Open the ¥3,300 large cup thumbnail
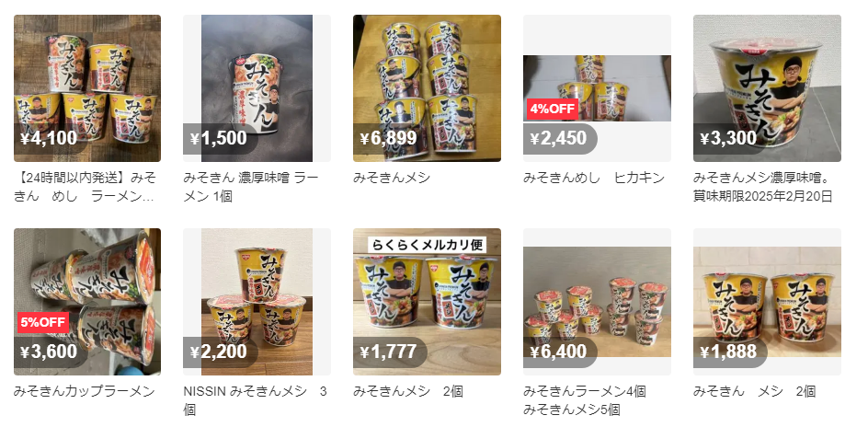The width and height of the screenshot is (868, 427). 767,88
